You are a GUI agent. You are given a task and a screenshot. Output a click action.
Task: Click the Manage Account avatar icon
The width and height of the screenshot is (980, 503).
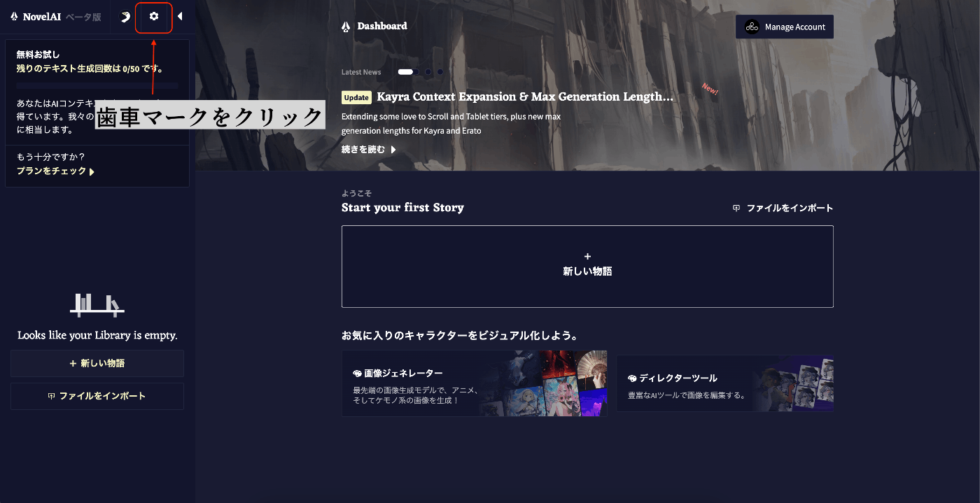752,27
